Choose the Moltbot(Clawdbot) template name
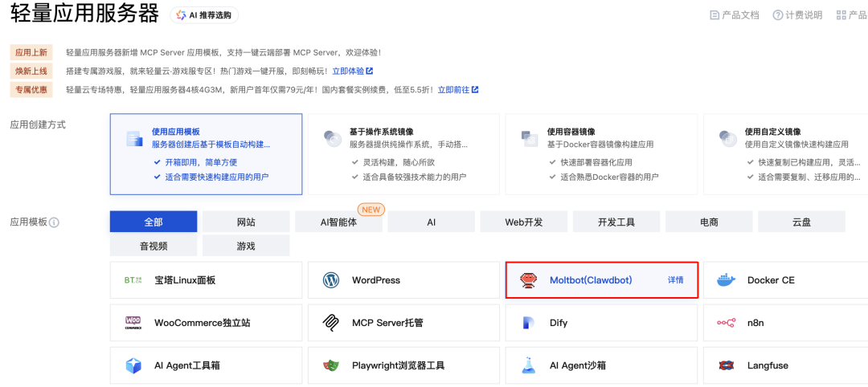The width and height of the screenshot is (868, 387). [x=591, y=280]
